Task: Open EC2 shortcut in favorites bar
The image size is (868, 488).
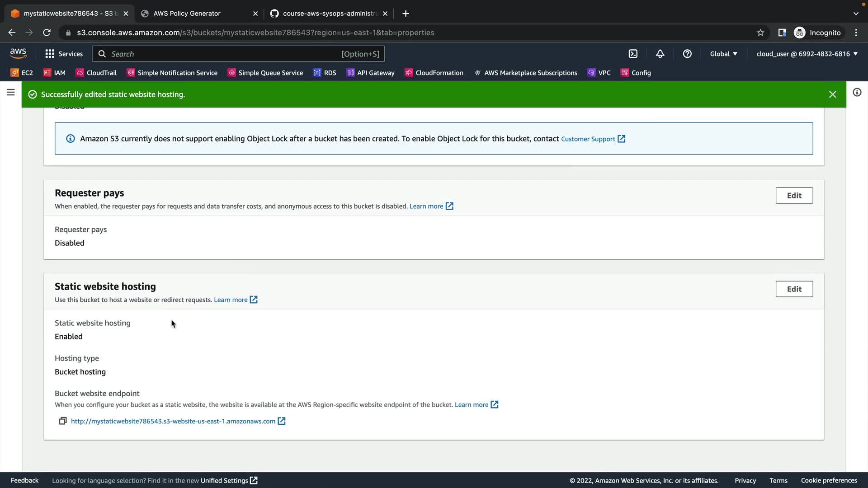Action: click(x=22, y=73)
